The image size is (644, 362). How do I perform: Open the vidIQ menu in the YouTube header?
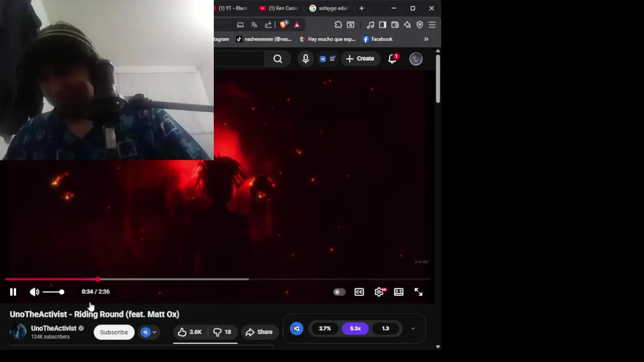click(328, 59)
